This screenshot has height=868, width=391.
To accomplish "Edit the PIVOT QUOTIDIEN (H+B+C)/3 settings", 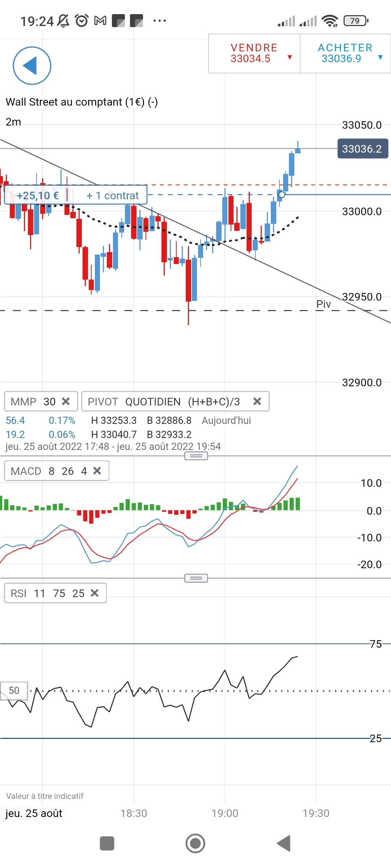I will pyautogui.click(x=164, y=401).
